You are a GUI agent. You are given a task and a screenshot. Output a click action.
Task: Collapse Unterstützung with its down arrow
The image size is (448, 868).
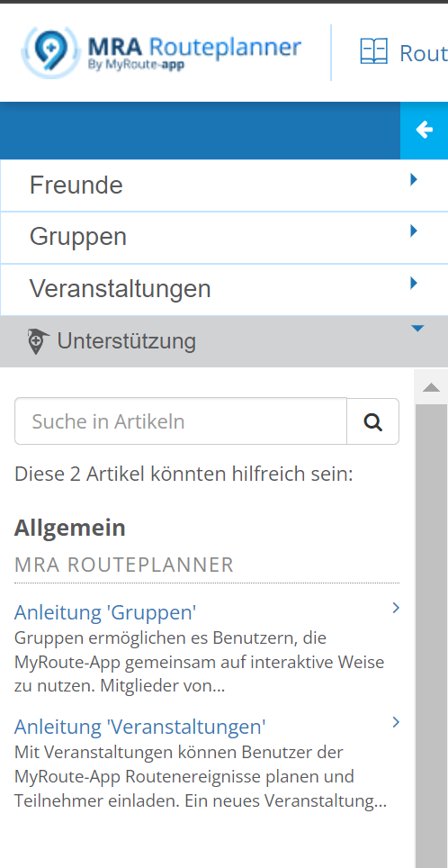coord(417,329)
